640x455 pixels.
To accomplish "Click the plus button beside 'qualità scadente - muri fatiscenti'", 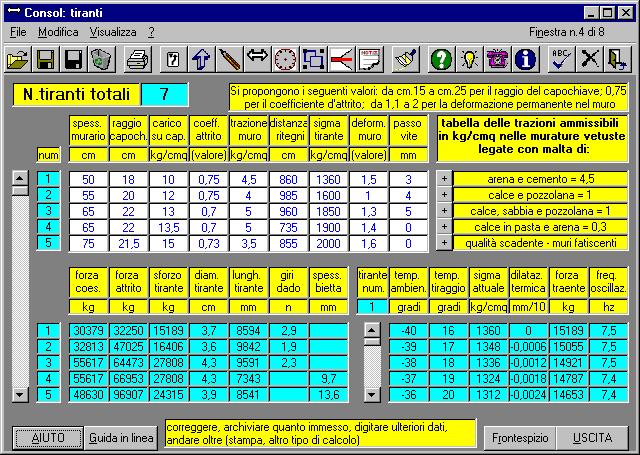I will tap(444, 243).
